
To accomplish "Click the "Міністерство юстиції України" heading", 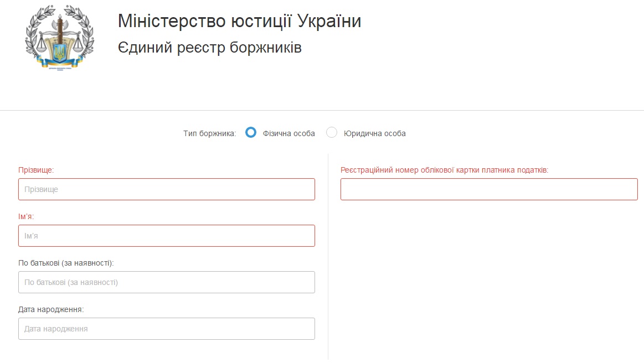I will click(x=239, y=21).
